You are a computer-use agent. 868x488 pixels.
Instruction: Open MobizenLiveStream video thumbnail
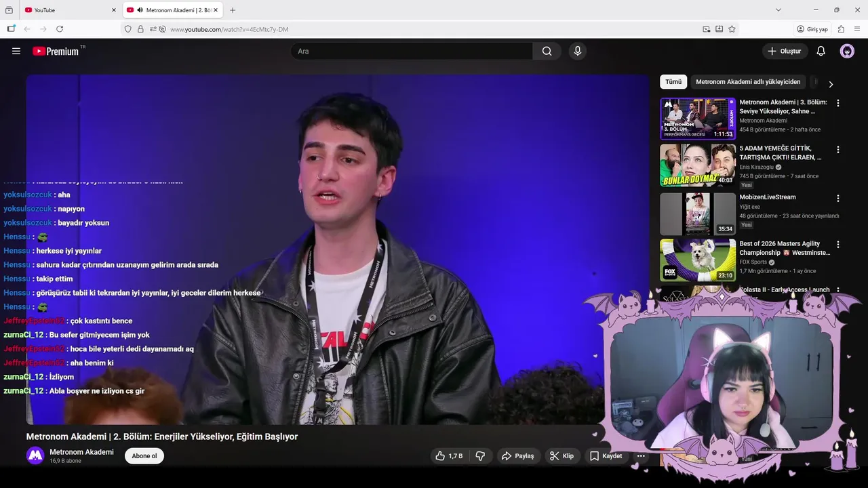(x=698, y=214)
